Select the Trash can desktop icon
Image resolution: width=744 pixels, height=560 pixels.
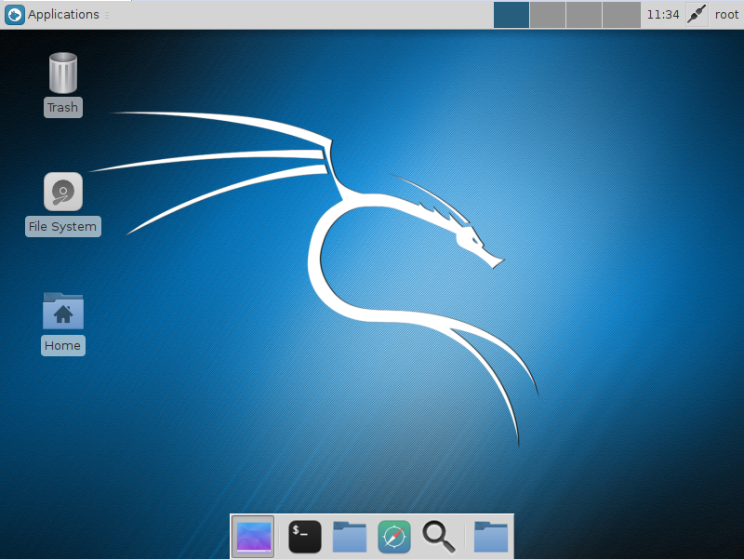point(63,73)
